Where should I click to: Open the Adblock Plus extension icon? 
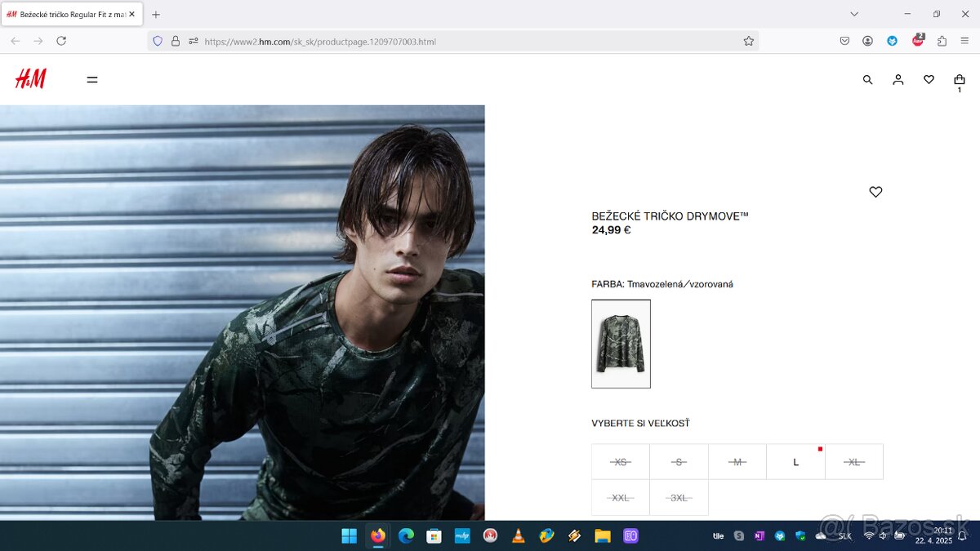coord(918,41)
